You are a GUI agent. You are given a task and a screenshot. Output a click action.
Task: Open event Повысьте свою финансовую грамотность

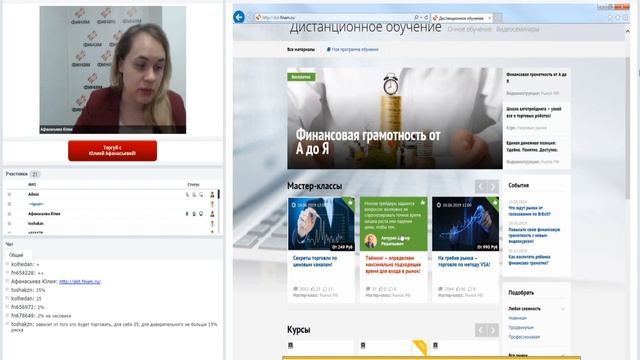pyautogui.click(x=534, y=236)
